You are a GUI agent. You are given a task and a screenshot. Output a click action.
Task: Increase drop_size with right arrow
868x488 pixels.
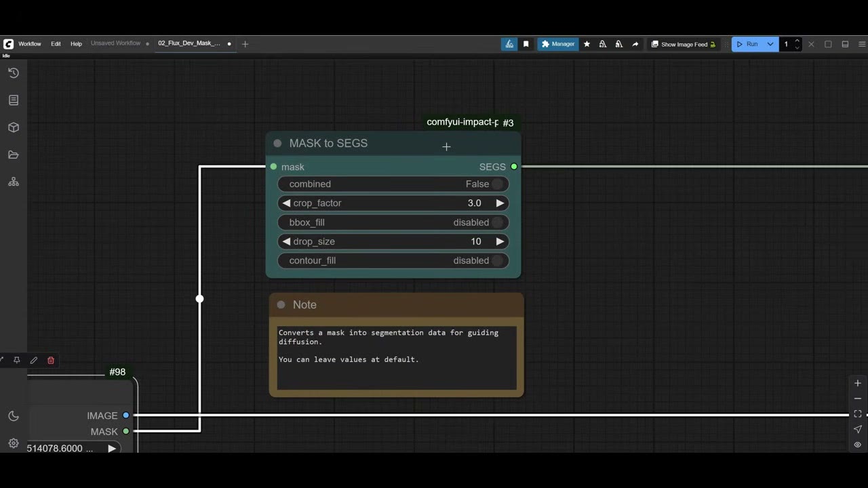point(500,241)
